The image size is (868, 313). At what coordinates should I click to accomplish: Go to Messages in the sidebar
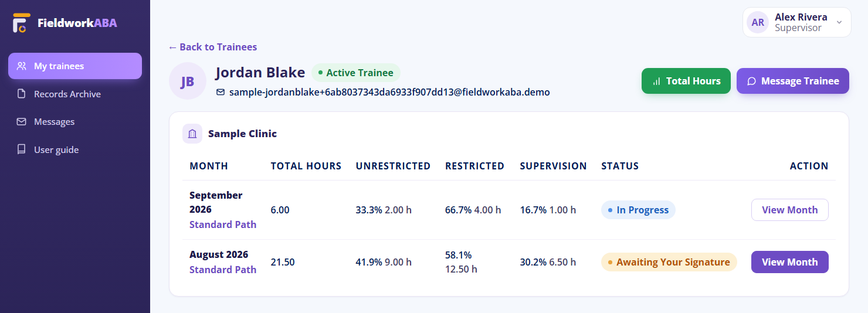[x=75, y=122]
